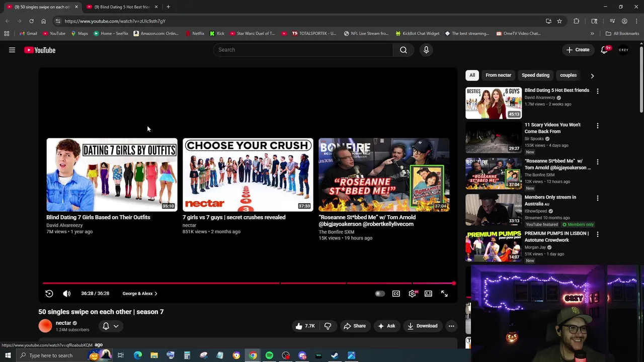Open options for Members Only stream in Australia
The image size is (644, 362).
point(597,198)
